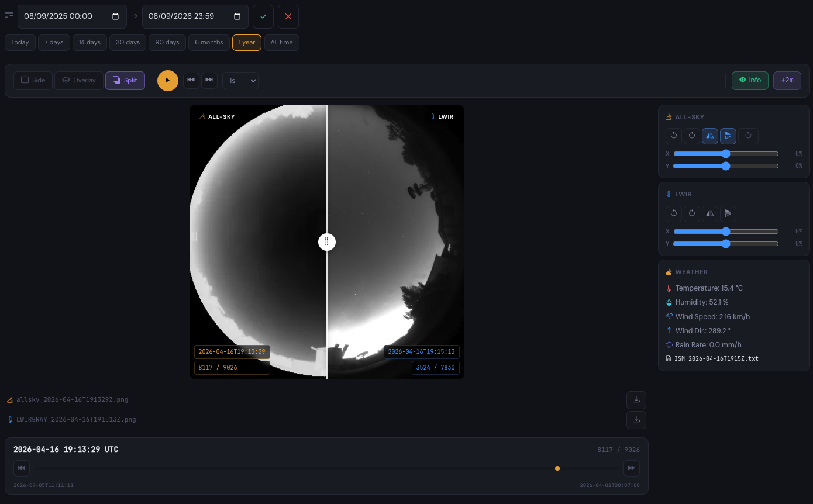The width and height of the screenshot is (813, 504).
Task: Click the Rain Rate: 0.0 mm/h reading
Action: coord(708,345)
